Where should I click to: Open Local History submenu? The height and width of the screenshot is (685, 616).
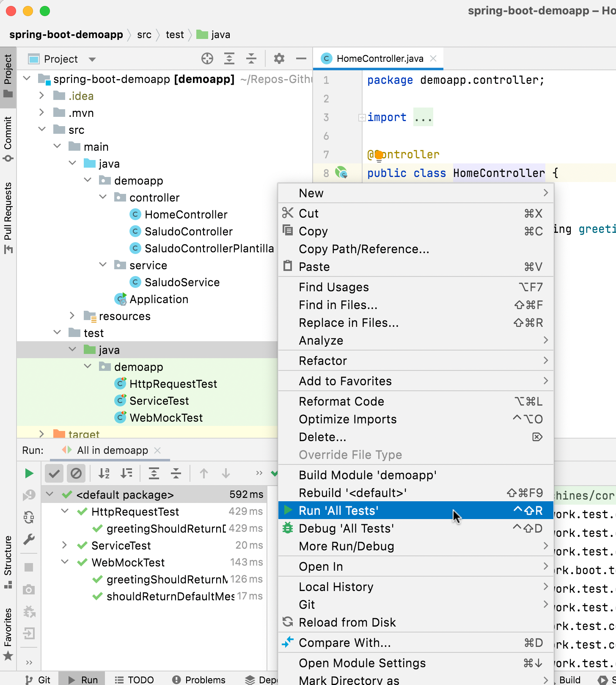tap(416, 587)
